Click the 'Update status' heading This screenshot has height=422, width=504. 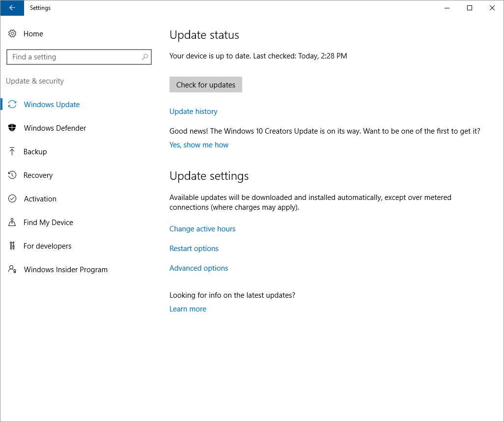(204, 35)
